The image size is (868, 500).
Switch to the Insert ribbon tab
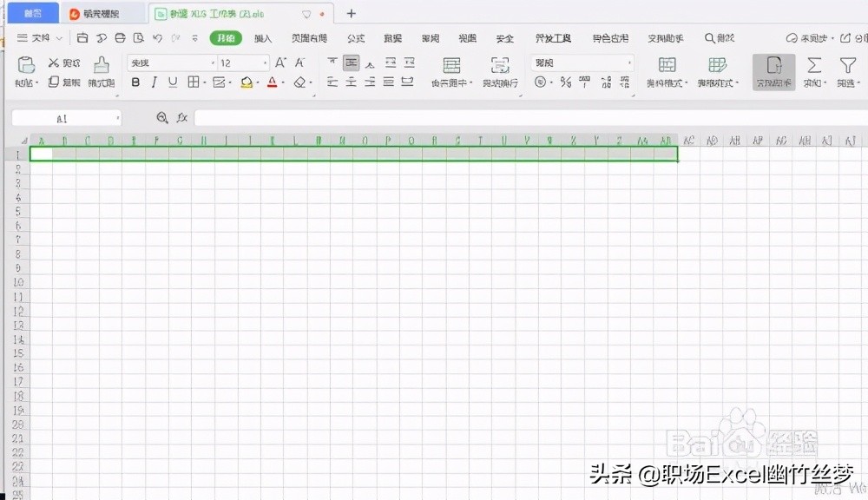point(264,38)
